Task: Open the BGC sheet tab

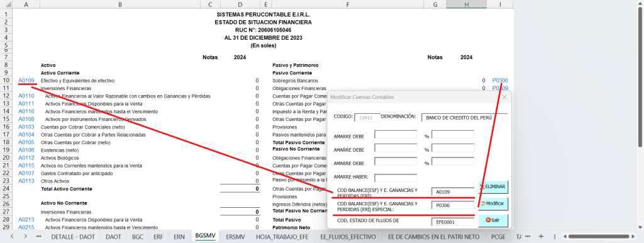Action: pyautogui.click(x=138, y=237)
